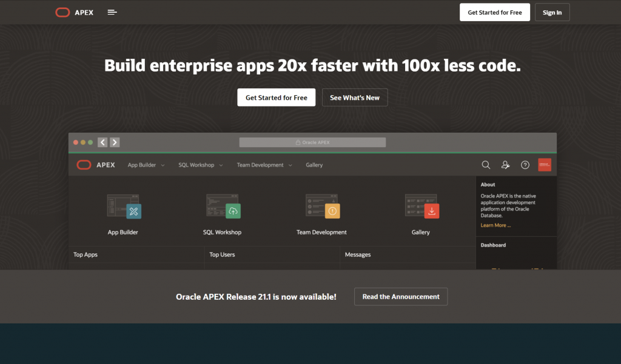Click See What's New button

point(355,98)
